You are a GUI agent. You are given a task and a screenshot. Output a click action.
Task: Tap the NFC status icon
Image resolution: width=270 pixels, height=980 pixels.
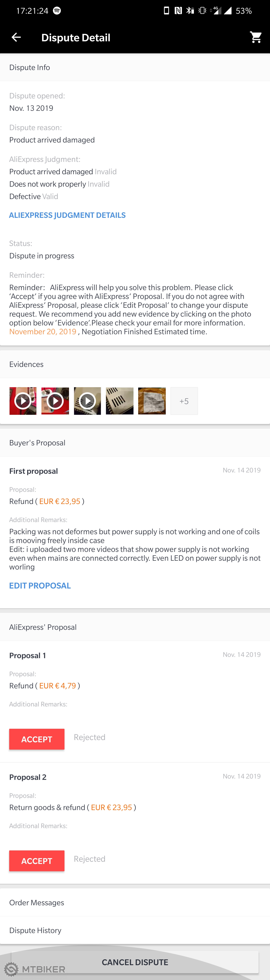pos(178,11)
